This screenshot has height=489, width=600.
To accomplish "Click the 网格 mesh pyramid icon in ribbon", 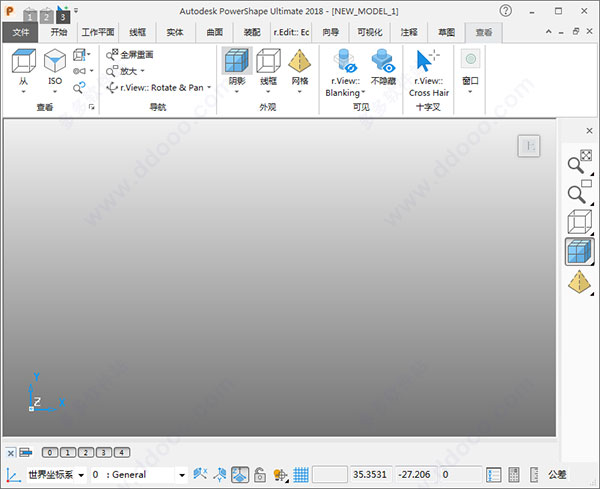I will [300, 61].
